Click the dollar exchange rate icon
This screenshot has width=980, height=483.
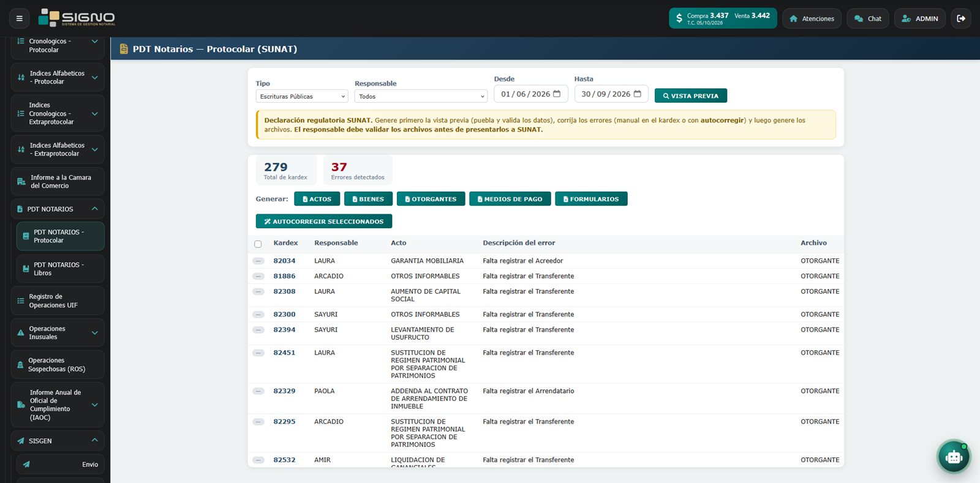pos(679,18)
